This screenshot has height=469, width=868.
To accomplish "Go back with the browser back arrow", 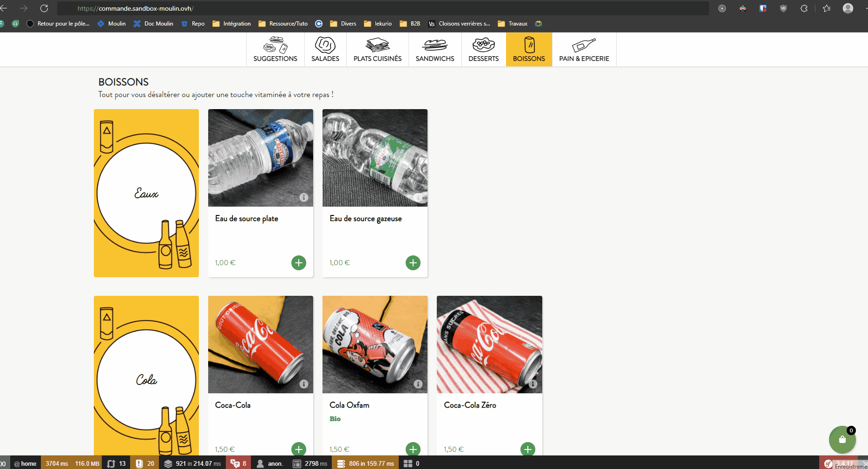I will coord(4,8).
